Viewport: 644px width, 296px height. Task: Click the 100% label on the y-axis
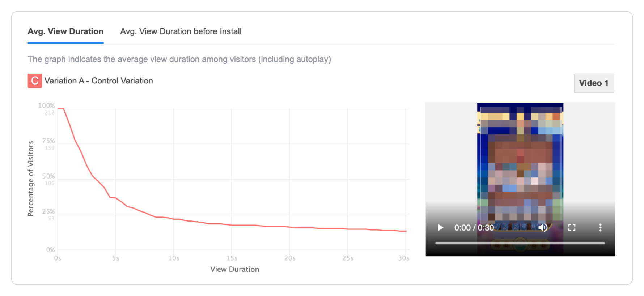(x=46, y=106)
